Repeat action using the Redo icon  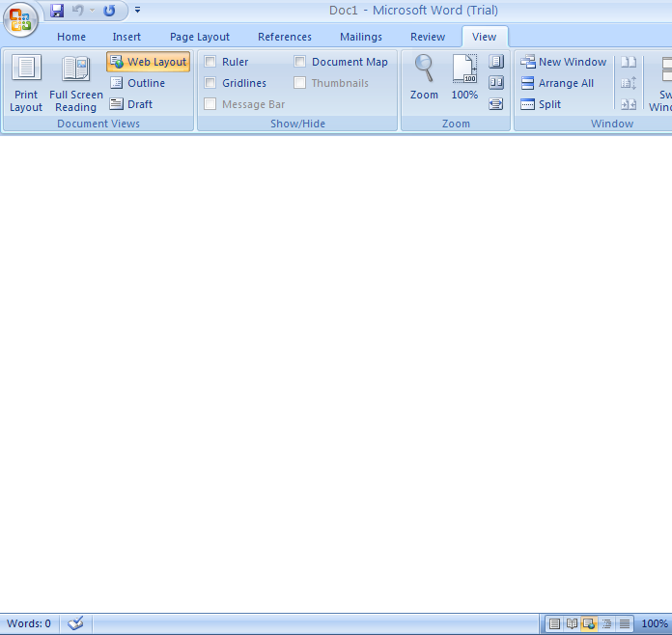point(109,11)
